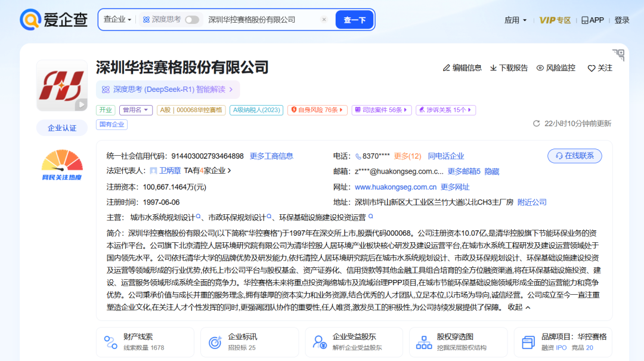644x361 pixels.
Task: Click the refresh icon beside update time
Action: (x=536, y=124)
